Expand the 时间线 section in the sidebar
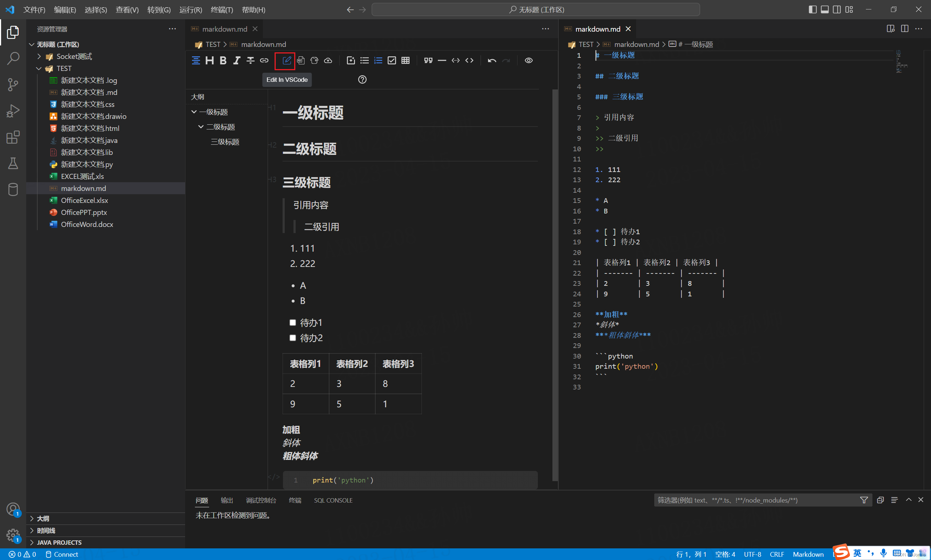The height and width of the screenshot is (560, 931). (106, 531)
